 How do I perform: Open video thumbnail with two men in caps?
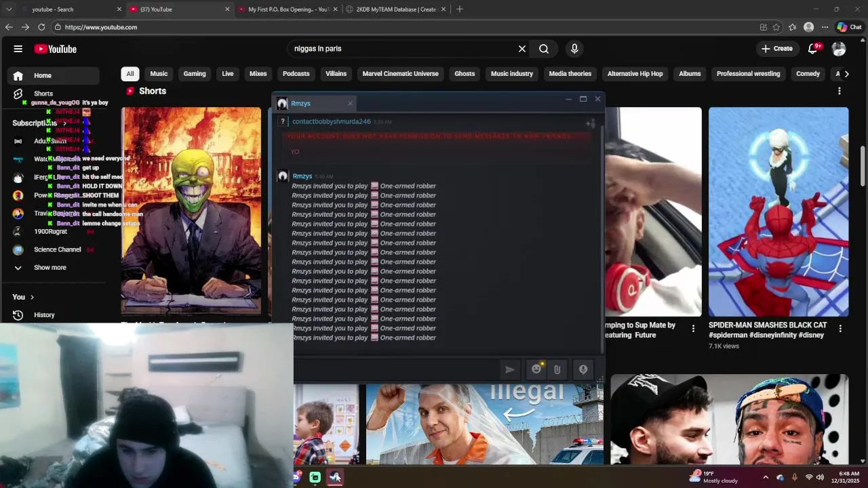click(x=729, y=420)
